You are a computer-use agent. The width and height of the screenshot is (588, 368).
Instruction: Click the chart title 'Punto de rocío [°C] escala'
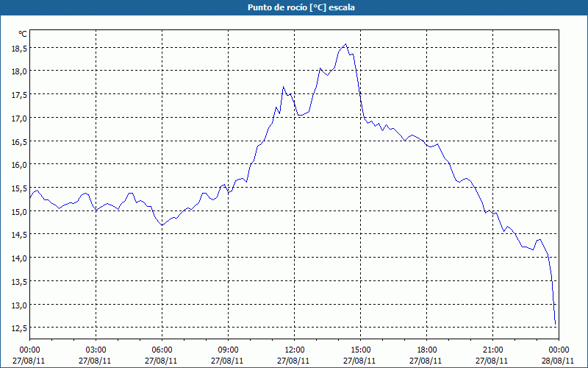click(x=301, y=7)
